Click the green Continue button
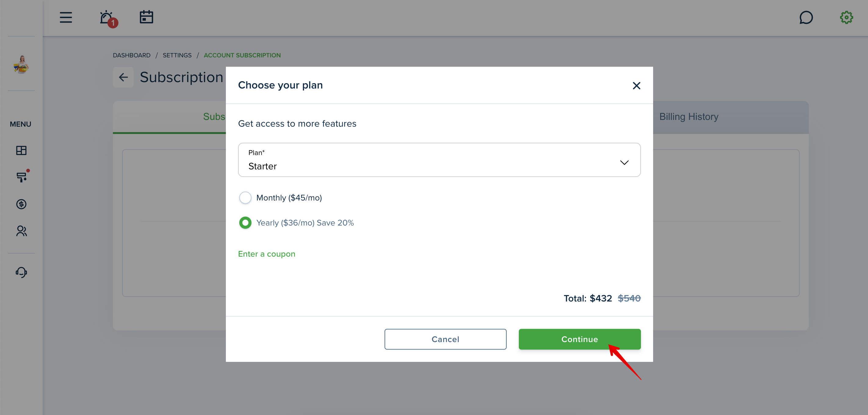This screenshot has height=415, width=868. coord(579,339)
